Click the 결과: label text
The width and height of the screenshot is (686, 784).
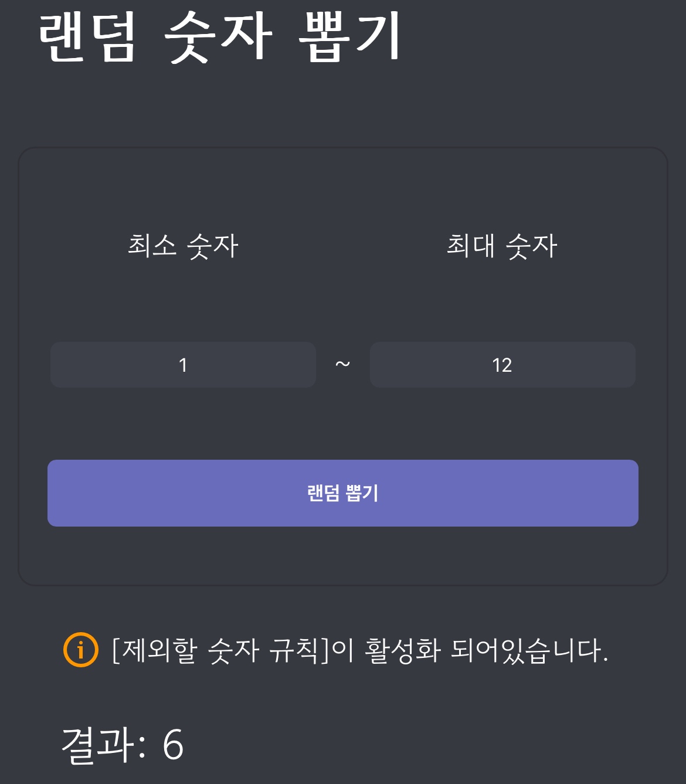103,745
